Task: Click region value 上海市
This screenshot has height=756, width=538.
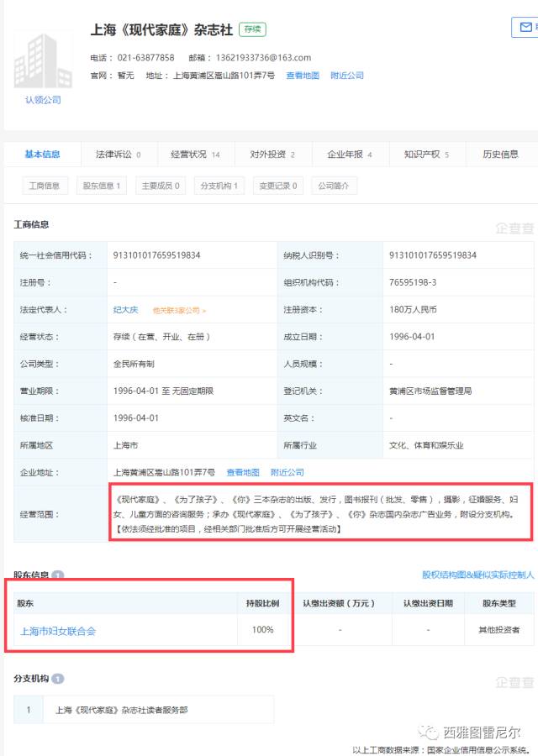Action: [125, 445]
